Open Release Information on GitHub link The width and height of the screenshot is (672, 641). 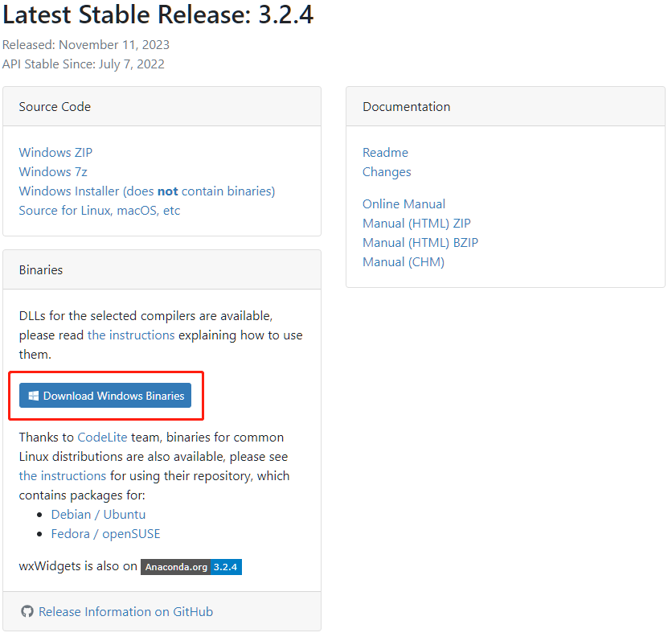pyautogui.click(x=125, y=612)
